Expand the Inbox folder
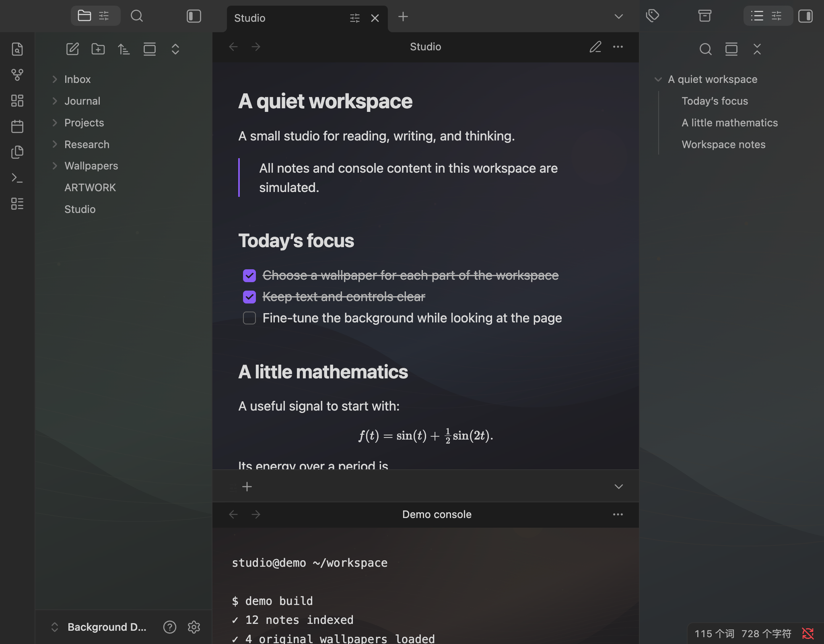Screen dimensions: 824x644 tap(55, 79)
